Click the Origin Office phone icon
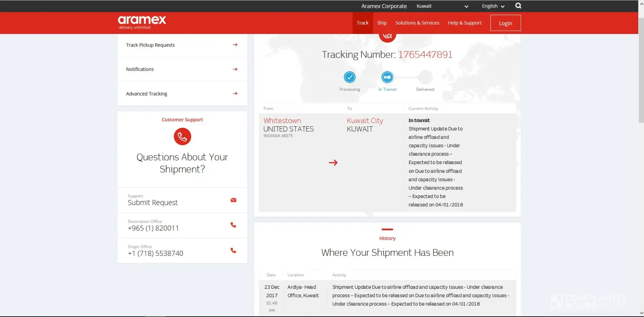 pyautogui.click(x=233, y=250)
